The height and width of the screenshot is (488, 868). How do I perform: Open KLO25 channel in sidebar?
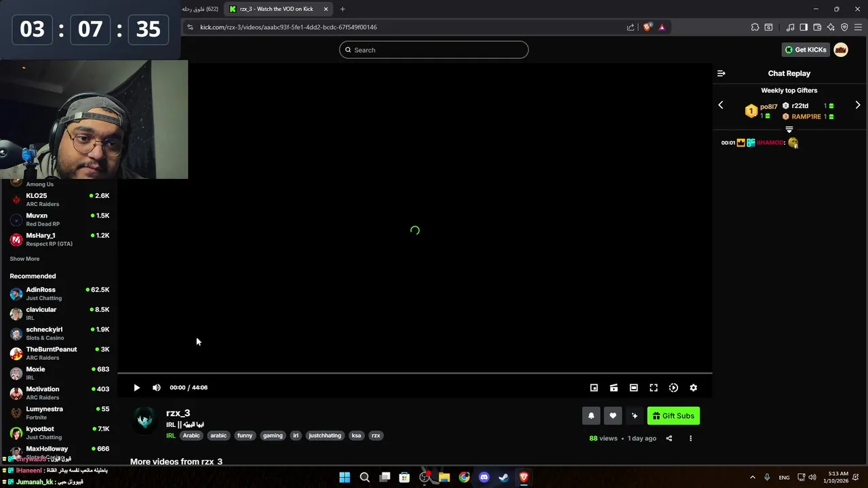pos(59,199)
